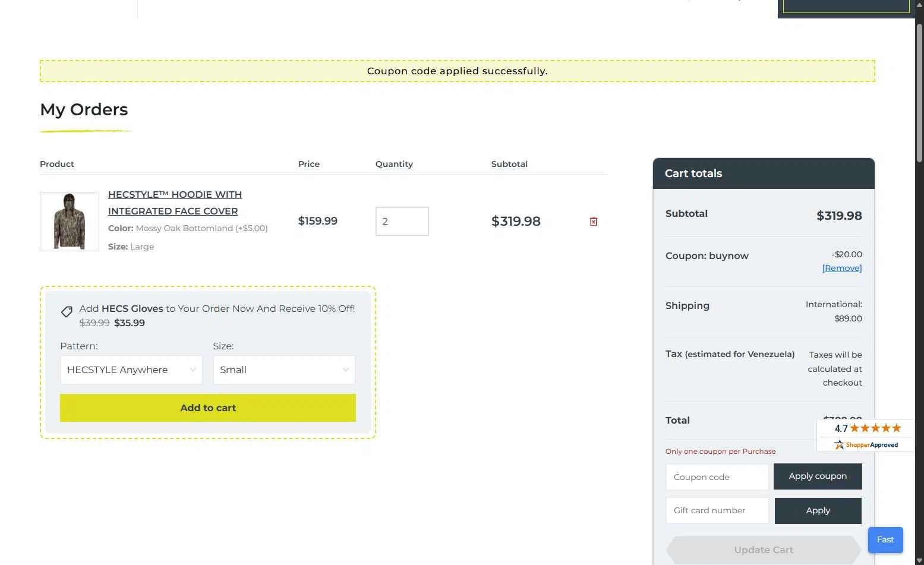This screenshot has height=565, width=924.
Task: Click the Color: Mossy Oak Bottomland text
Action: (x=188, y=228)
